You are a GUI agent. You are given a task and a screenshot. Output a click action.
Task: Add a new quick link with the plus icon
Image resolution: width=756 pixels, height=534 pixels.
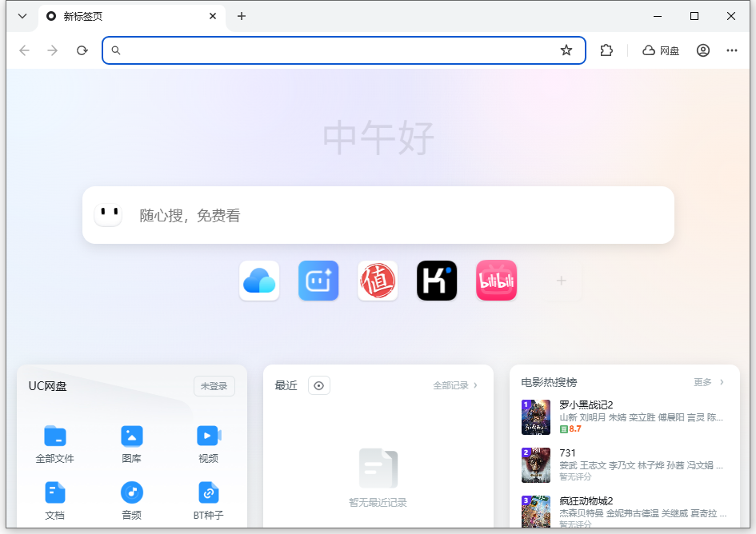coord(561,281)
